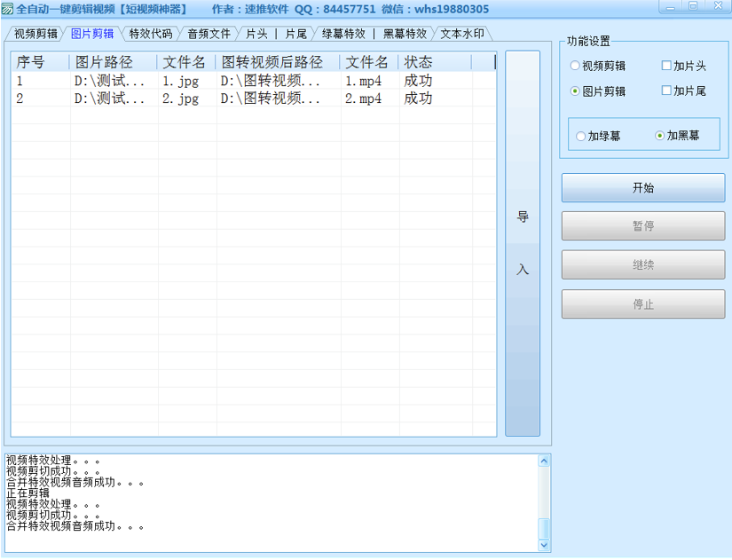Go to the 音频文件 tab
The height and width of the screenshot is (560, 732).
click(x=209, y=35)
